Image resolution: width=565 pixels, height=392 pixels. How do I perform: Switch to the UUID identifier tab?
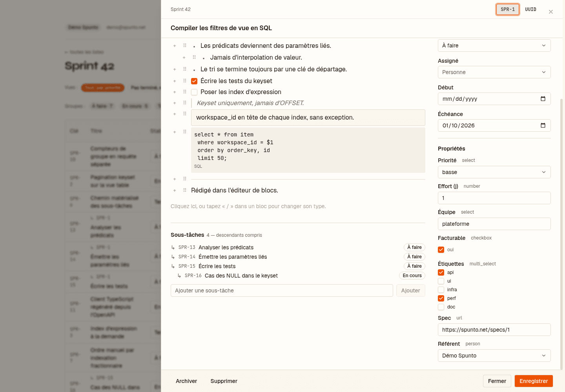point(530,9)
